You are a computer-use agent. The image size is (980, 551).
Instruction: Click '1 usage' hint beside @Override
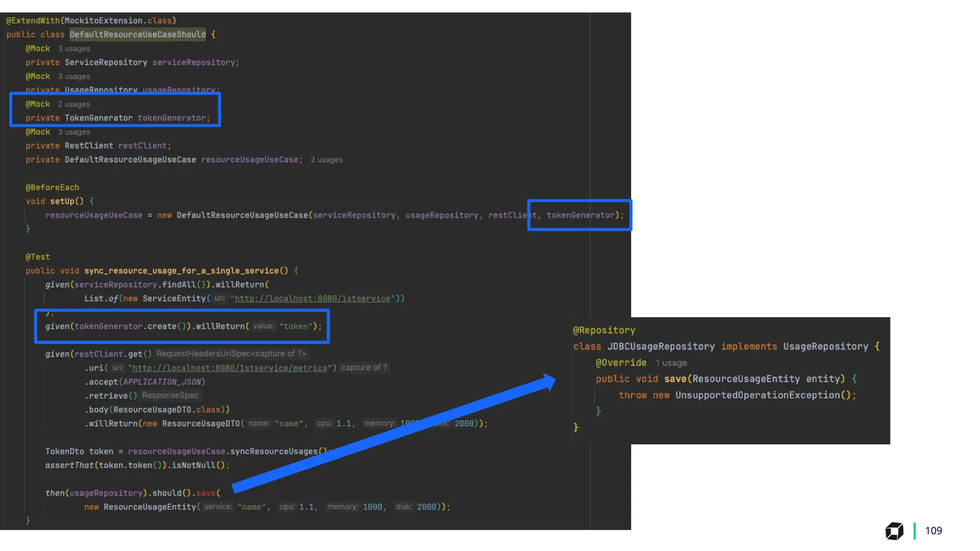click(x=671, y=363)
